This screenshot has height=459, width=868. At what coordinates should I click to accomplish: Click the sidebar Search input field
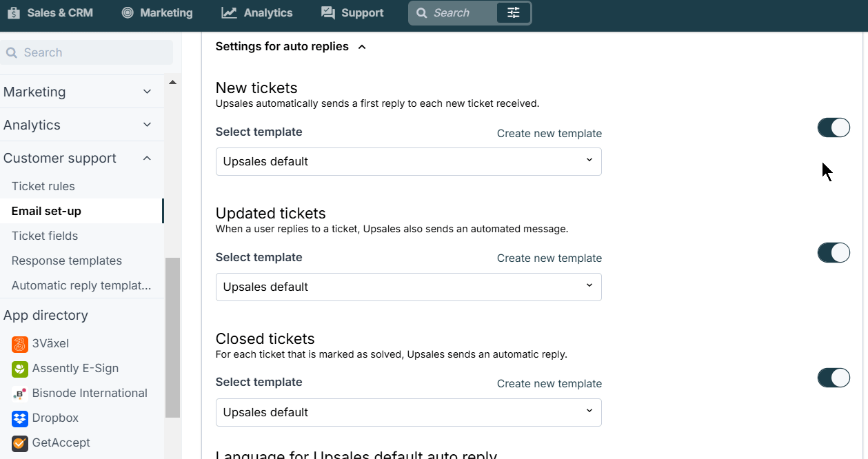coord(86,52)
